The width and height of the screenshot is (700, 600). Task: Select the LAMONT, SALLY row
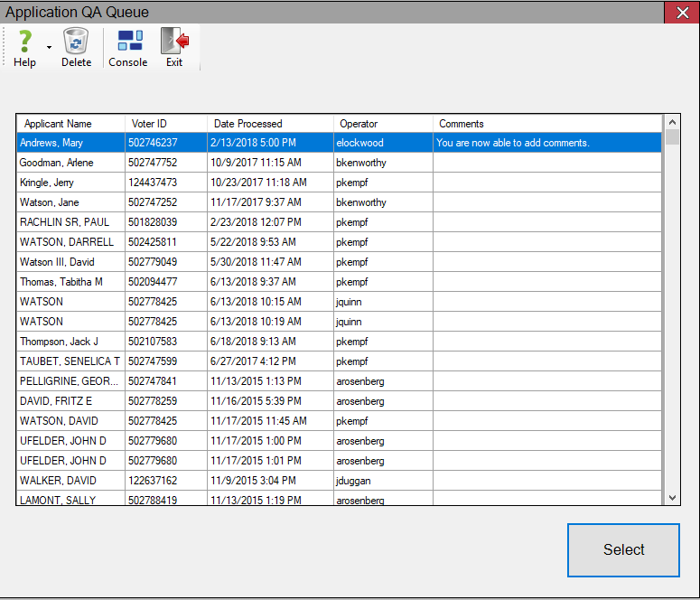tap(339, 499)
